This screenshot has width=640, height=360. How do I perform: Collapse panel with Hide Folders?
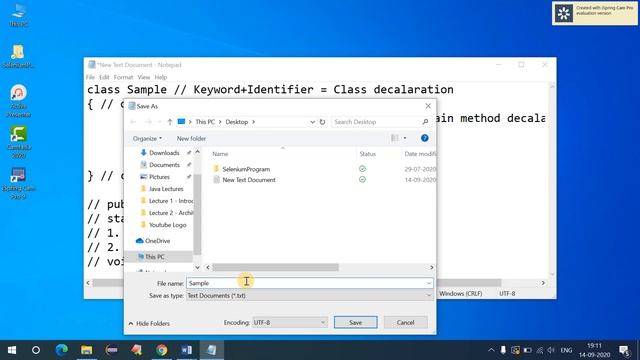(x=149, y=323)
